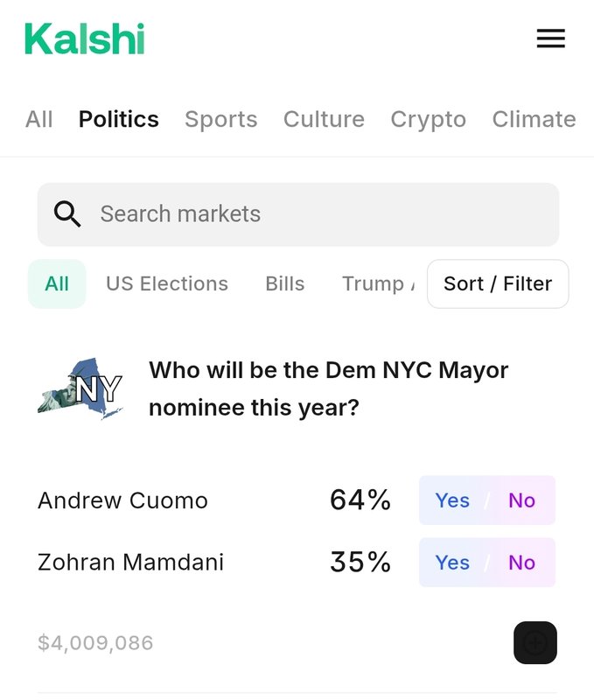The width and height of the screenshot is (594, 700).
Task: Buy No on Andrew Cuomo
Action: tap(522, 500)
